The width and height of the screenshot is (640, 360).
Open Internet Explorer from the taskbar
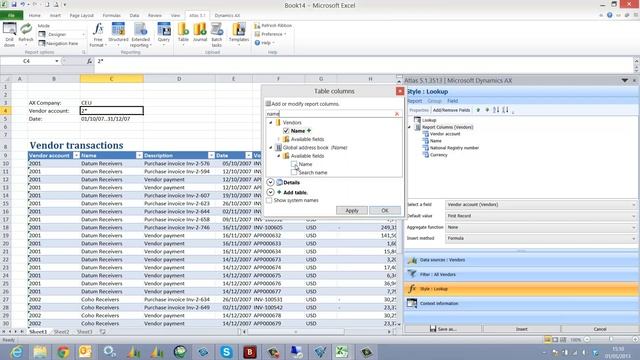pos(16,351)
